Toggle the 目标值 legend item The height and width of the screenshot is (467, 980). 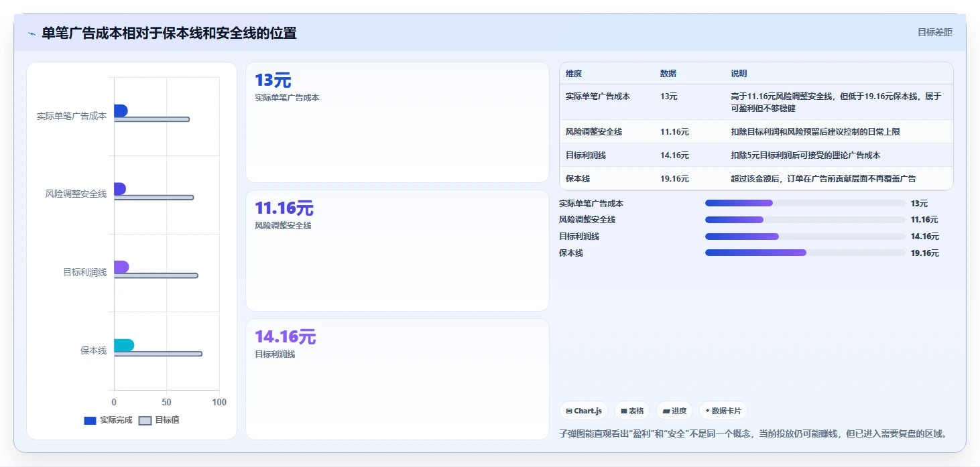(x=159, y=420)
